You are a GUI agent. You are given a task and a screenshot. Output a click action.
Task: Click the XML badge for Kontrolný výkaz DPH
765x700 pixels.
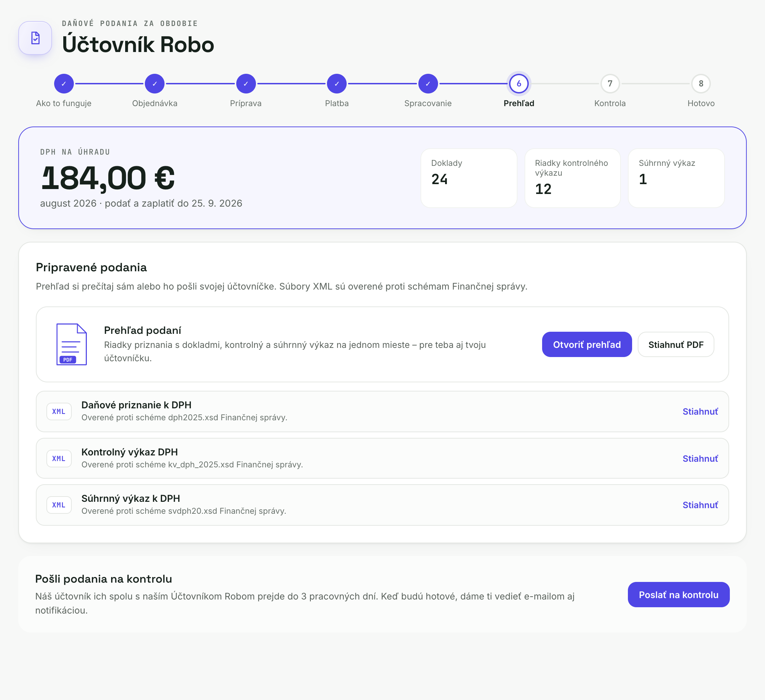click(59, 459)
